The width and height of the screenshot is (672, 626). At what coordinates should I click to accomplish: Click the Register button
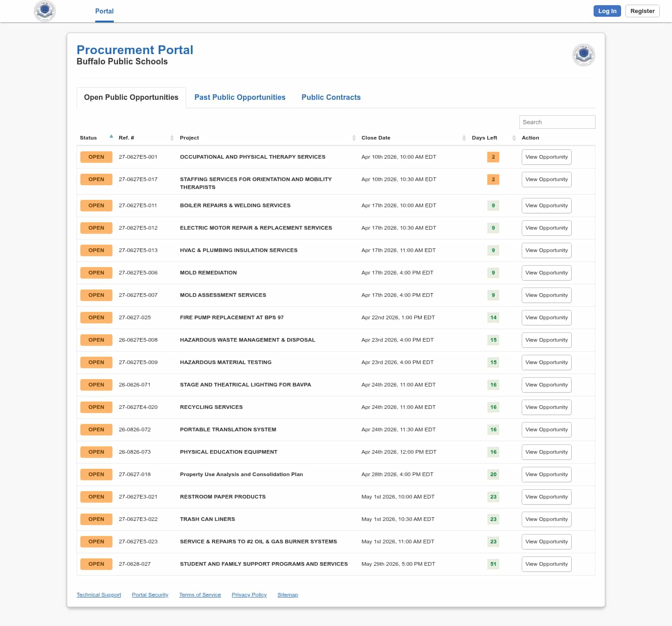(642, 11)
